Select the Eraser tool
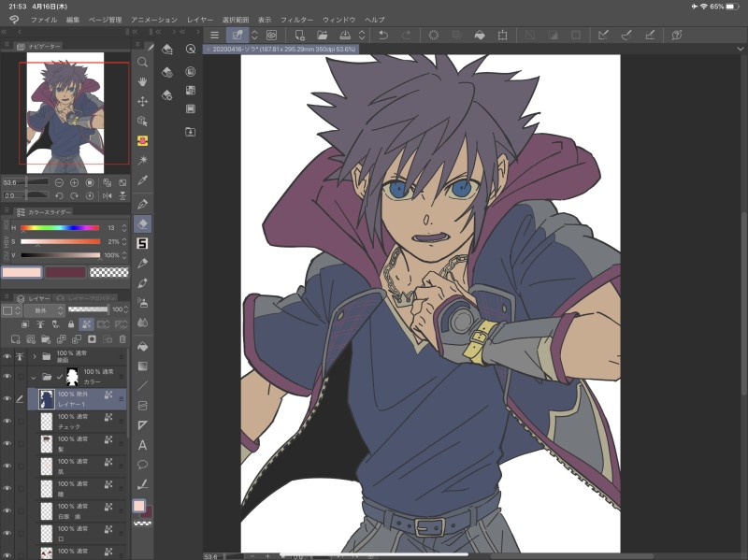This screenshot has width=748, height=560. [x=143, y=223]
